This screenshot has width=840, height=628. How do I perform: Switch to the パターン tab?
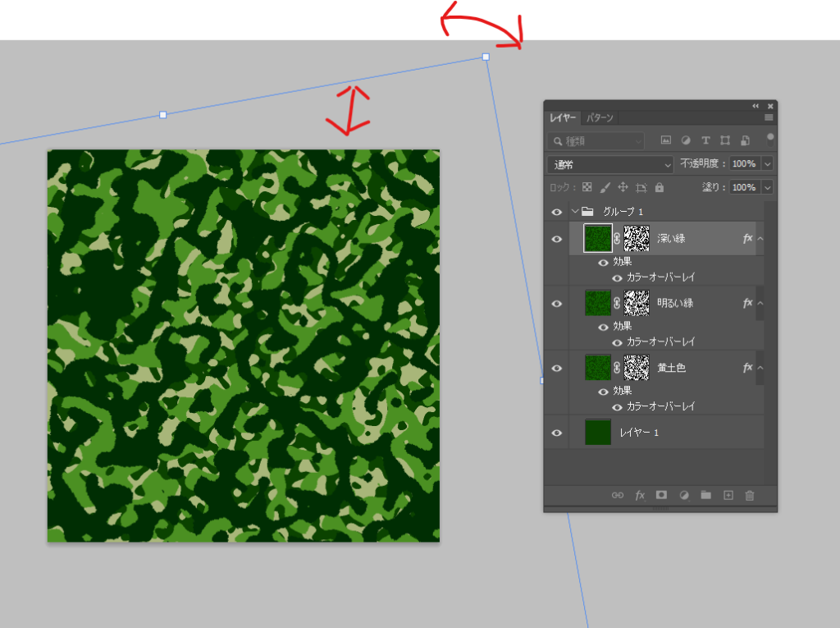[600, 118]
